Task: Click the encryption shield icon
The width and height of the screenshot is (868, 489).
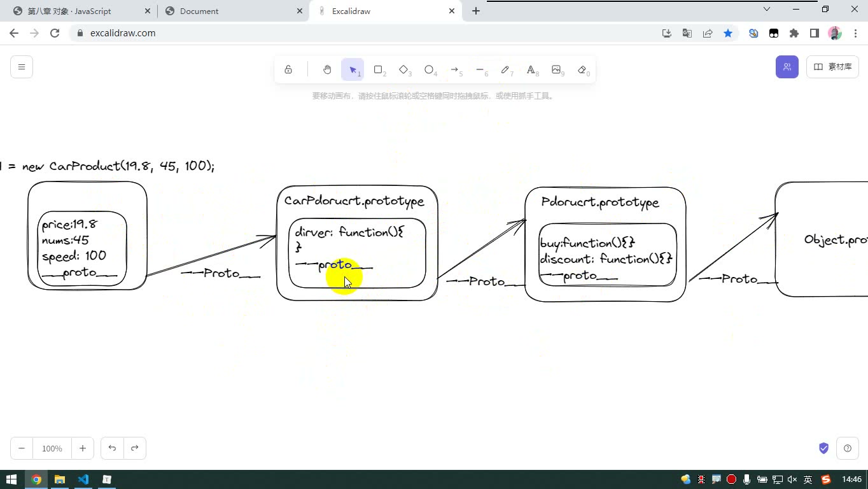Action: point(823,448)
